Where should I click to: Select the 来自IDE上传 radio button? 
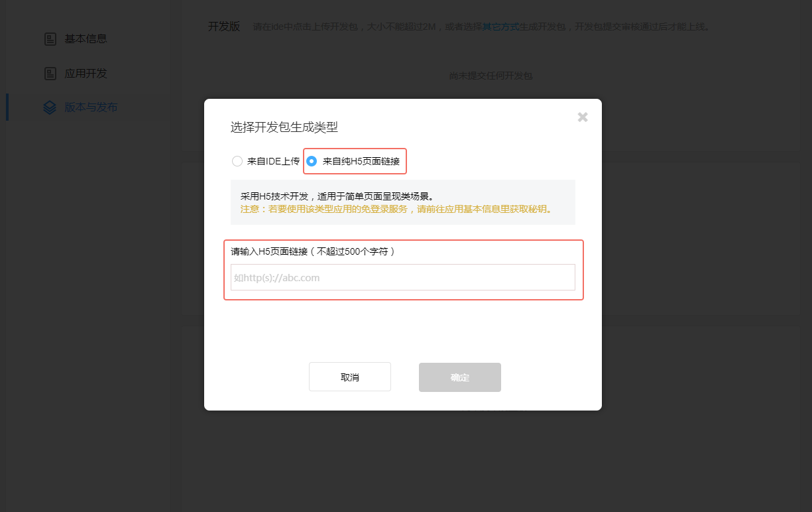tap(237, 161)
